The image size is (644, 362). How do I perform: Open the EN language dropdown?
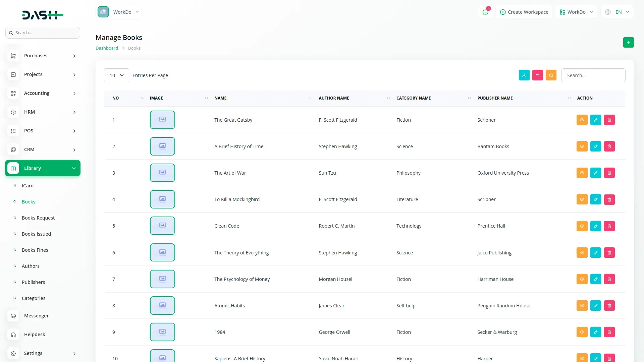pos(618,12)
